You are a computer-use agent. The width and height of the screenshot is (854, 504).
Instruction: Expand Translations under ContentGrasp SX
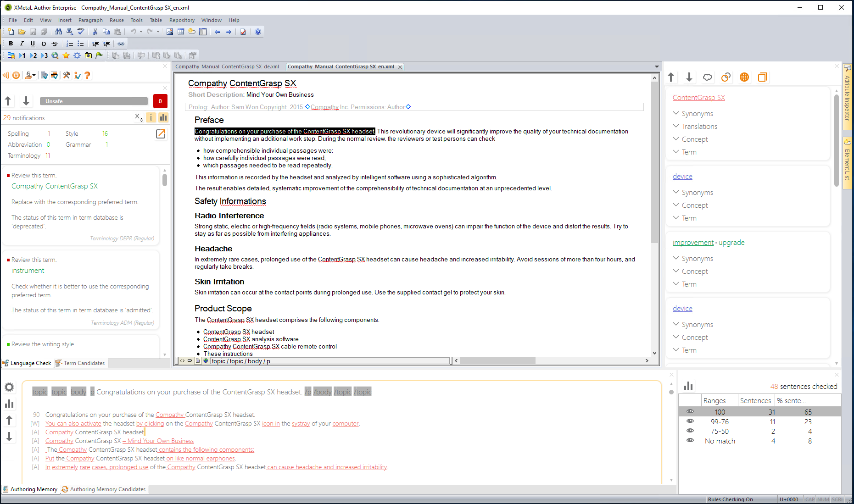click(676, 126)
